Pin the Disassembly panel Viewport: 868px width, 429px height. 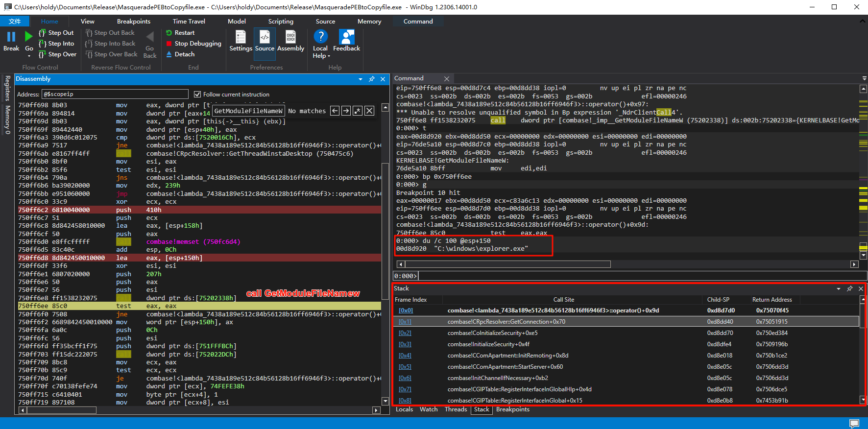click(x=372, y=79)
